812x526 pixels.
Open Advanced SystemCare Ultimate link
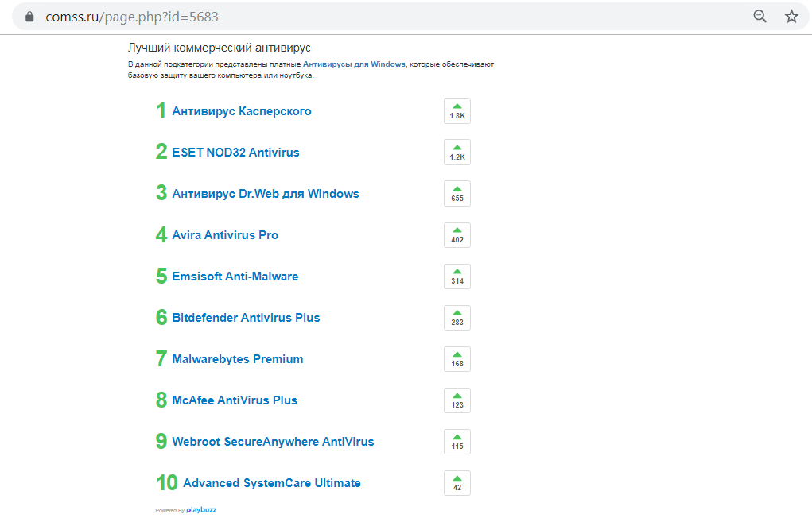click(272, 484)
